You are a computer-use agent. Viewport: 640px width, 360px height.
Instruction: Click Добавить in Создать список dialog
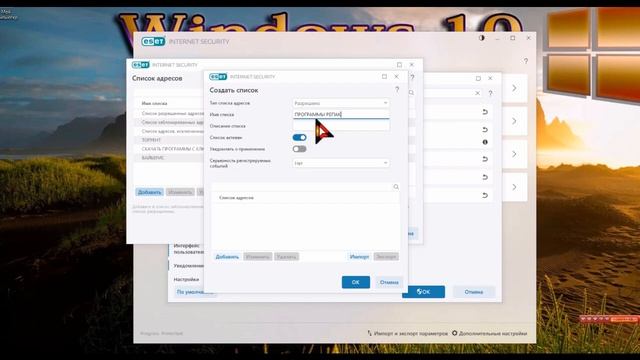(x=227, y=257)
